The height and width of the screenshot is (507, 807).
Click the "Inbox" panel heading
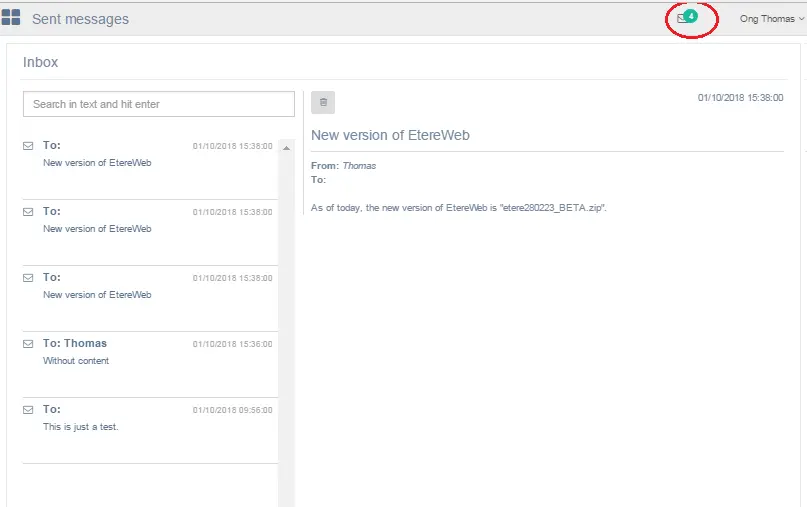click(41, 62)
